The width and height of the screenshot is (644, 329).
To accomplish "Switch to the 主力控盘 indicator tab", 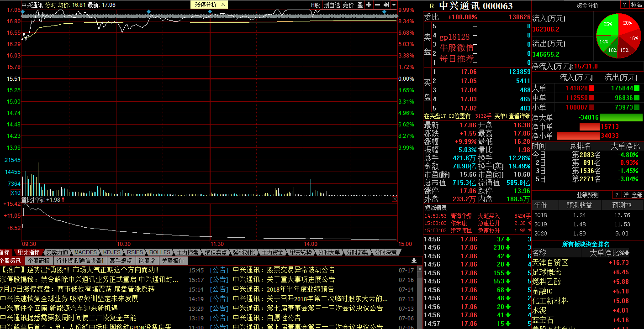I will (x=187, y=252).
